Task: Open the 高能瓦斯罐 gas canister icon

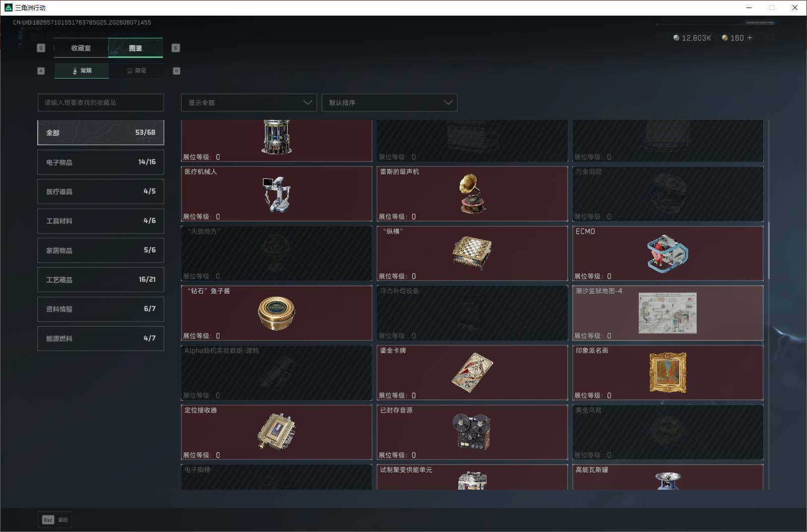Action: coord(667,481)
